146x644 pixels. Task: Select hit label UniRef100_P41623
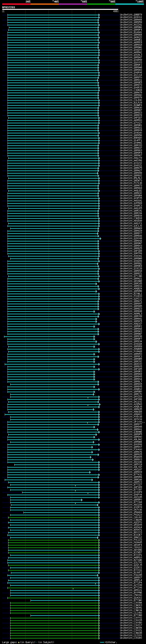131,515
